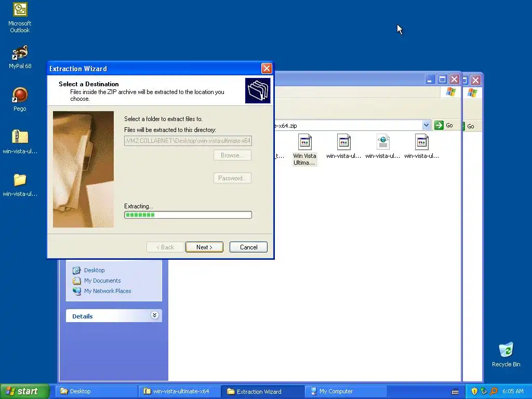
Task: Click the Extraction Wizard folder stack icon
Action: coord(258,90)
